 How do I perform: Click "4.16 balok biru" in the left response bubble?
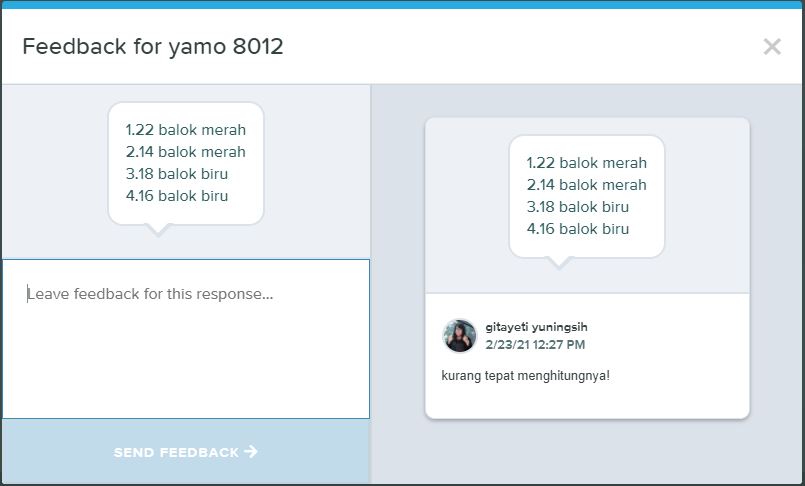click(177, 196)
